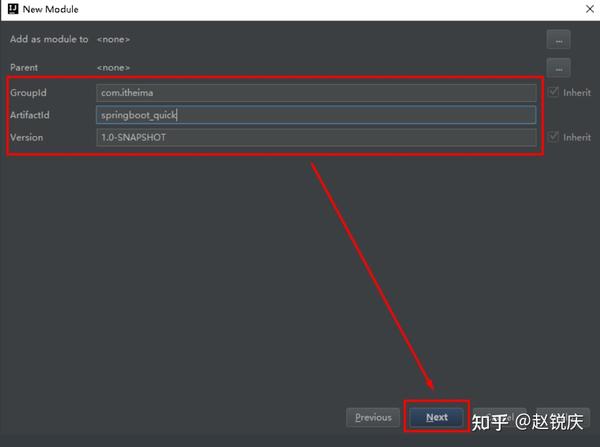Click <none> value beside Add as module to

[x=113, y=39]
